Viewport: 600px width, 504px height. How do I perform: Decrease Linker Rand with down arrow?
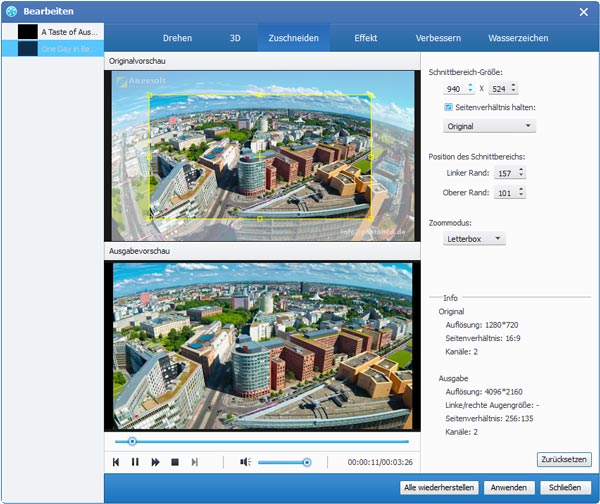(521, 176)
